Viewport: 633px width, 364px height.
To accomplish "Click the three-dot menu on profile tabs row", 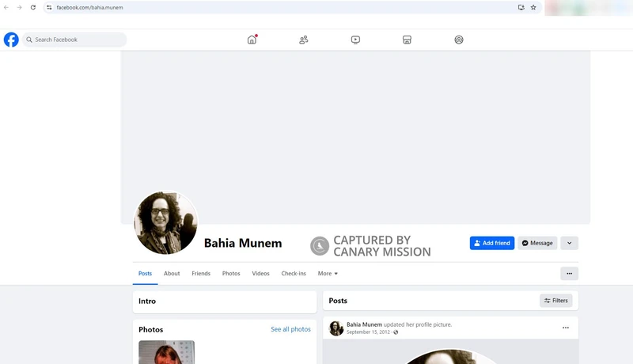I will (569, 274).
